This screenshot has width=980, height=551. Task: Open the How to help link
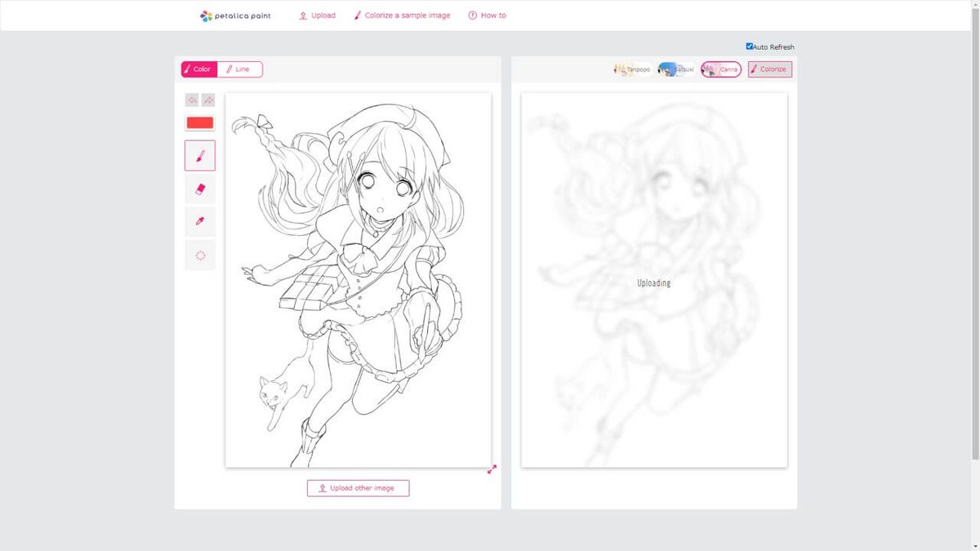(x=487, y=16)
